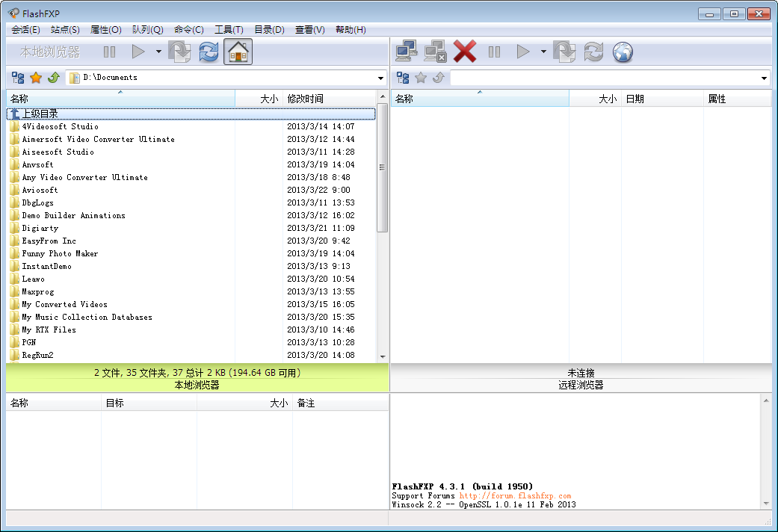Open the forum.flashfxp.com support link
778x532 pixels.
point(515,496)
